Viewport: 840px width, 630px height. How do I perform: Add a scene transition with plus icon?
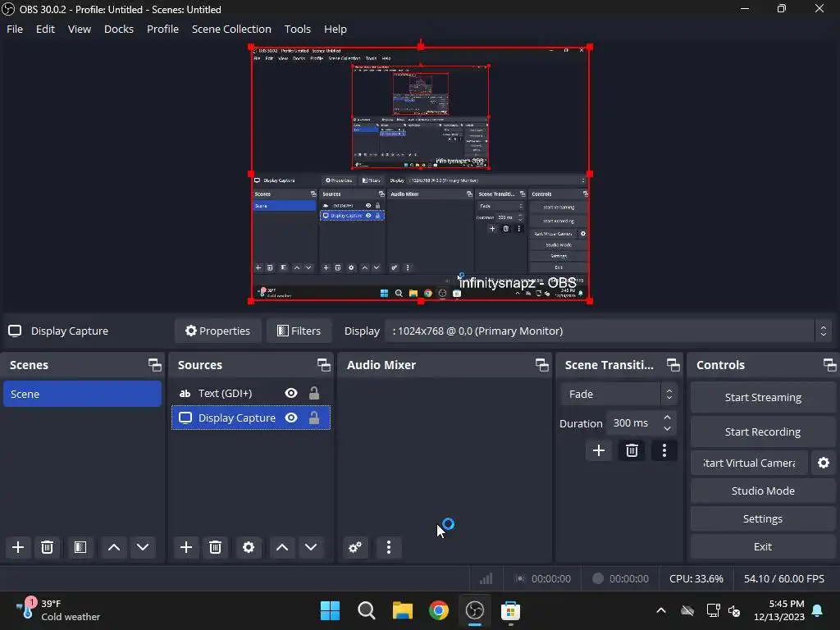pos(599,450)
